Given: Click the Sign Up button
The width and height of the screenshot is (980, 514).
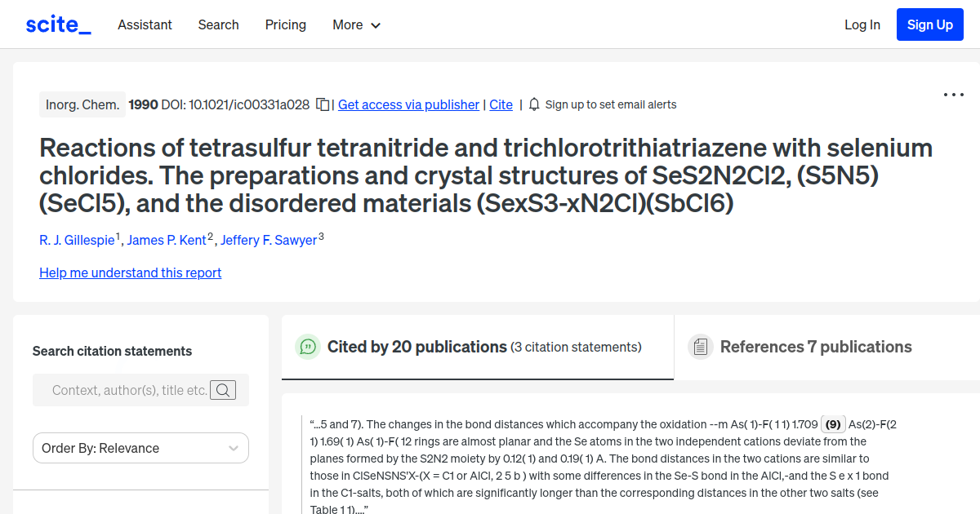Looking at the screenshot, I should 929,24.
